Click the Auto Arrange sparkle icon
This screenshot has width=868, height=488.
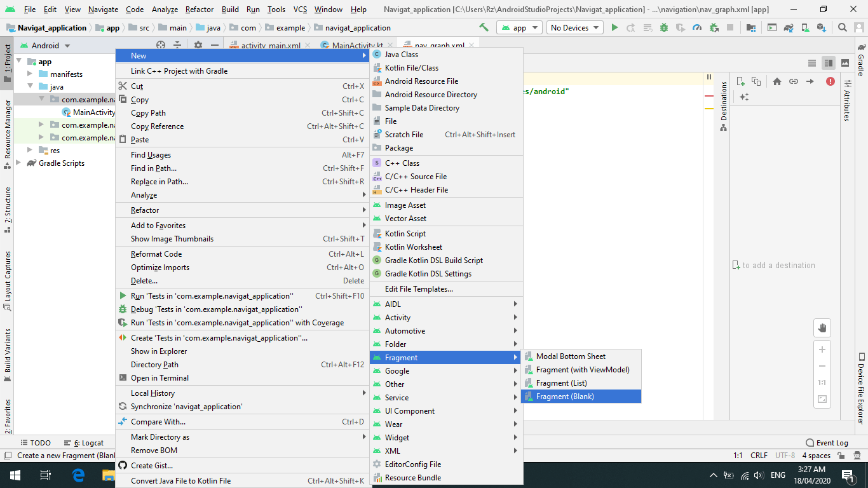(x=744, y=97)
